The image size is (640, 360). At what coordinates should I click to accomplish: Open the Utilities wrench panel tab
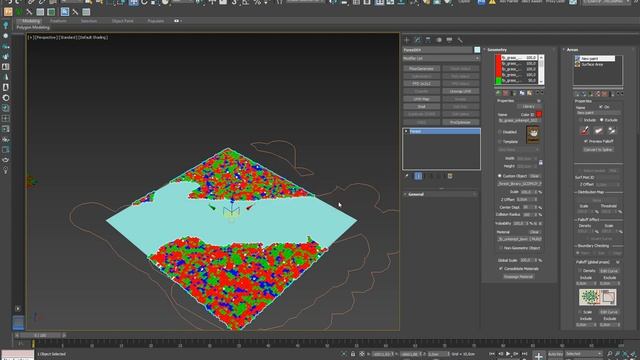460,40
